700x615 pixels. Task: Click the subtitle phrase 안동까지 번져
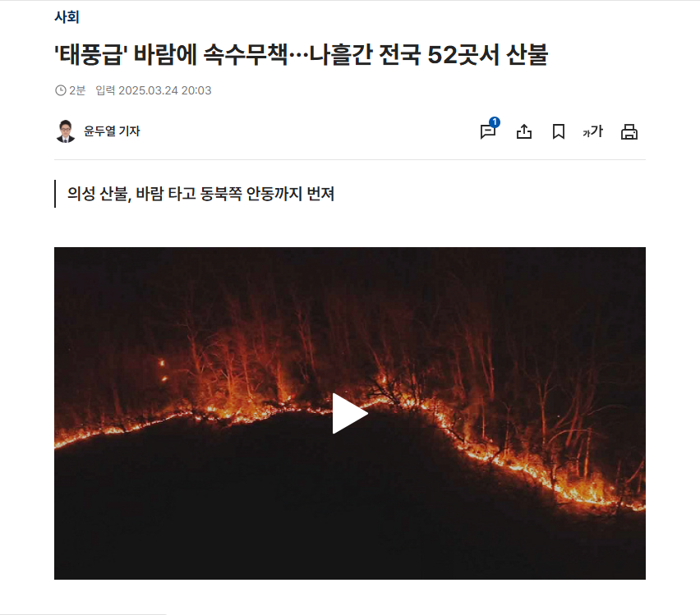pos(290,194)
